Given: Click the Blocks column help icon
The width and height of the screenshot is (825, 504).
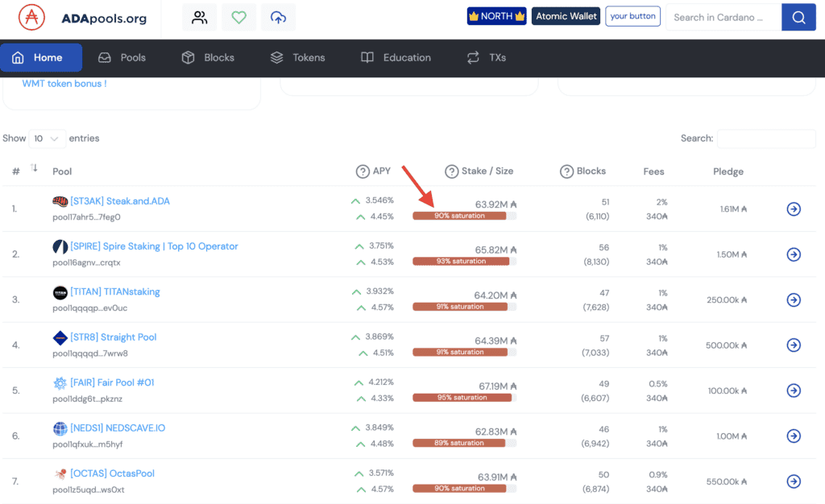Looking at the screenshot, I should [x=566, y=171].
